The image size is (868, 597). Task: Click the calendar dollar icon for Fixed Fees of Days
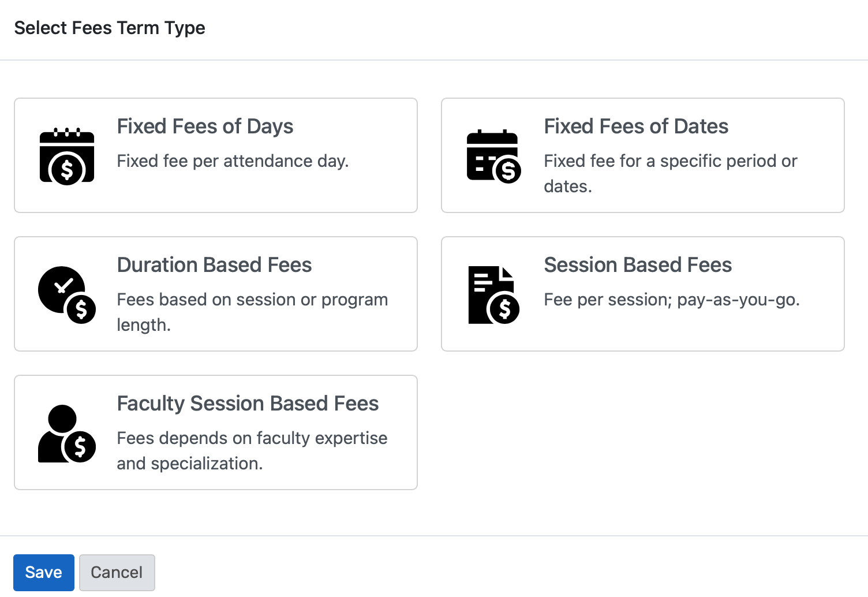click(x=67, y=156)
